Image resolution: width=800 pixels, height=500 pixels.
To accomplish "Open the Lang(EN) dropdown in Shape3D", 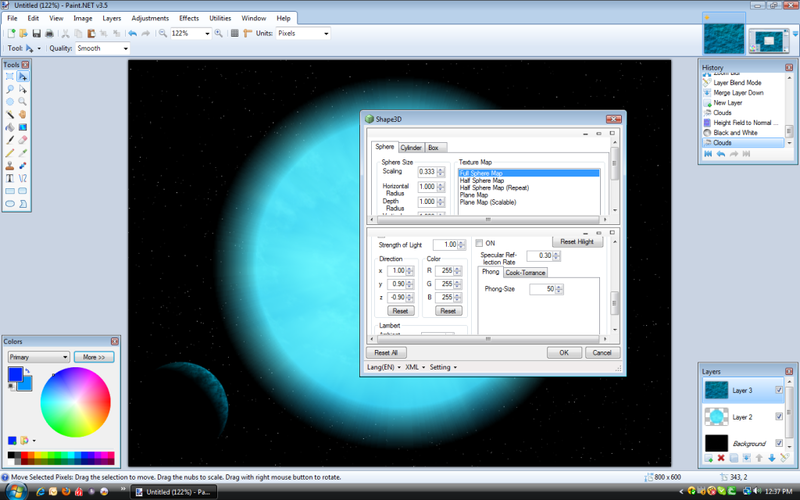I will 383,367.
